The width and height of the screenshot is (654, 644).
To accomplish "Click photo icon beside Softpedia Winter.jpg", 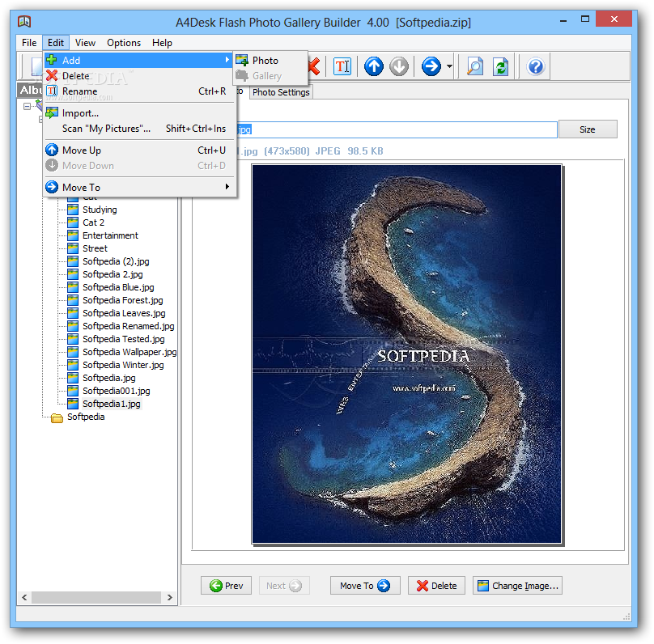I will tap(73, 365).
